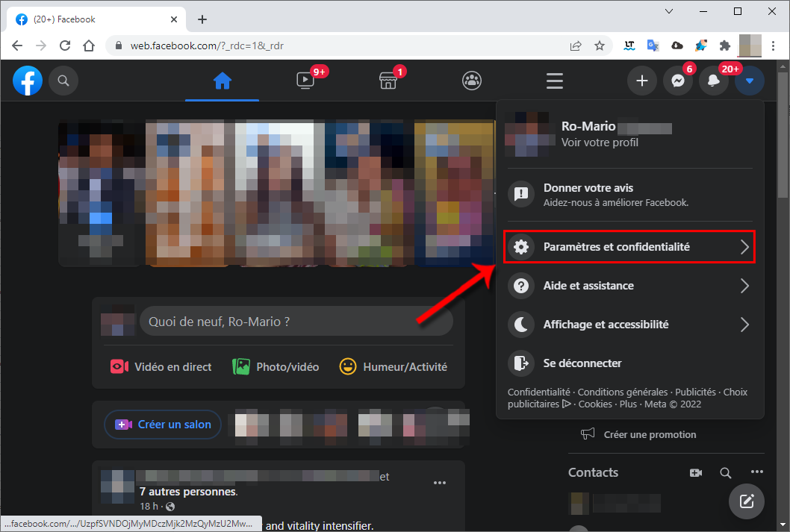Screen dimensions: 790x532
Task: Start a Vidéo en direct
Action: [161, 367]
